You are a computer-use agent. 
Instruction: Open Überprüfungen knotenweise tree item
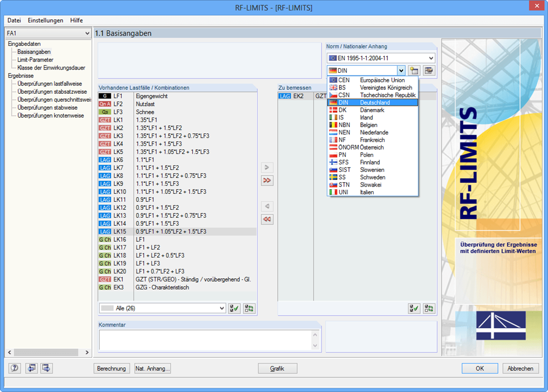(51, 115)
